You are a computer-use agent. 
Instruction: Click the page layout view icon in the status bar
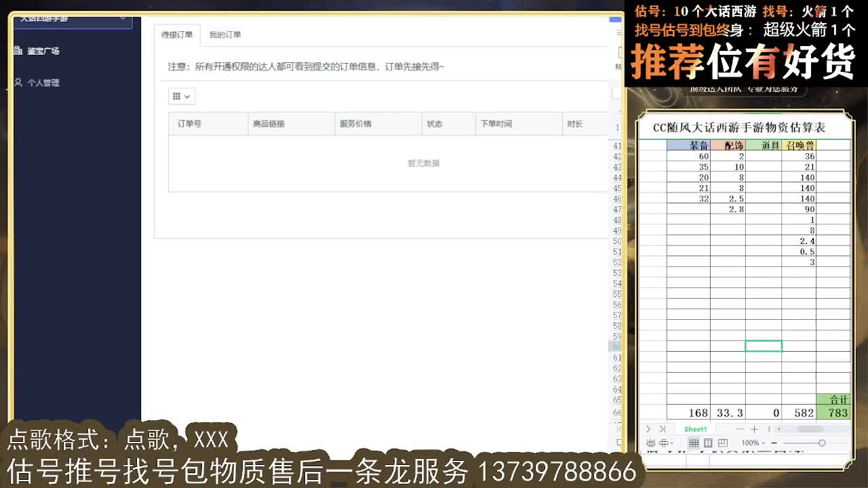coord(708,442)
